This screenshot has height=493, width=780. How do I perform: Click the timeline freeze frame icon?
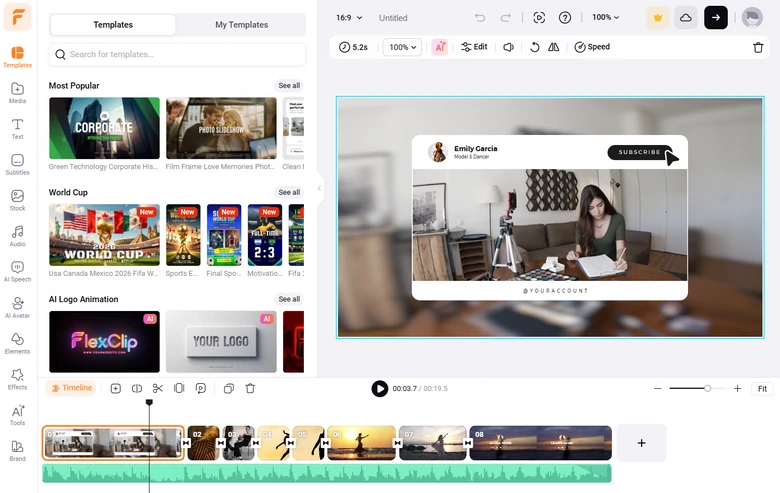pos(179,389)
